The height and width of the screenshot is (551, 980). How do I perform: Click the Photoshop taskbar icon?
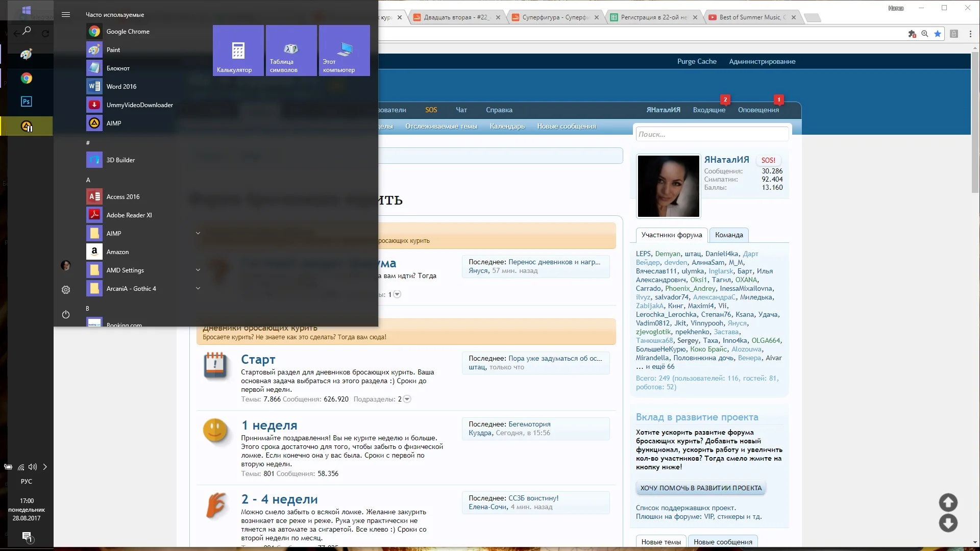tap(27, 102)
